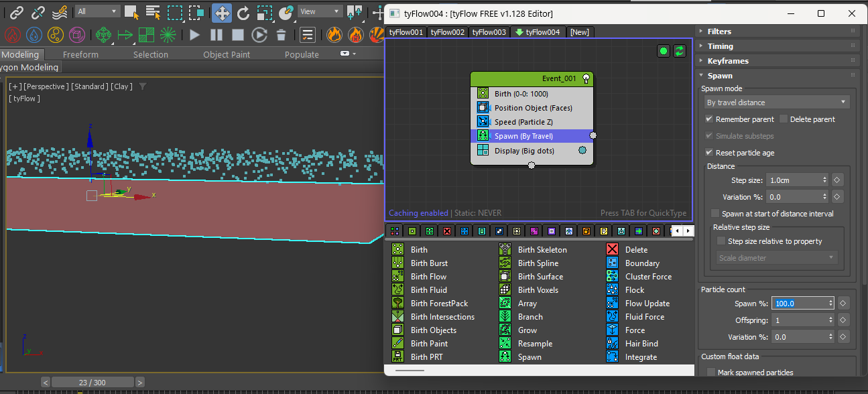Click the Select and Move tool
868x394 pixels.
[221, 12]
